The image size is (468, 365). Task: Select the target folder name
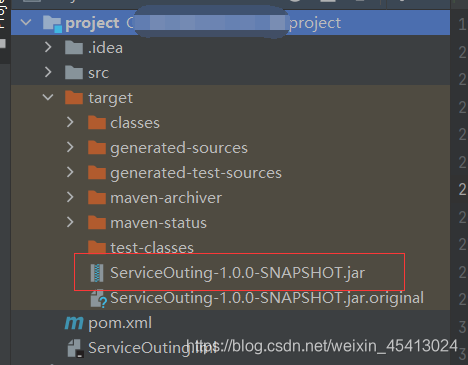click(110, 98)
